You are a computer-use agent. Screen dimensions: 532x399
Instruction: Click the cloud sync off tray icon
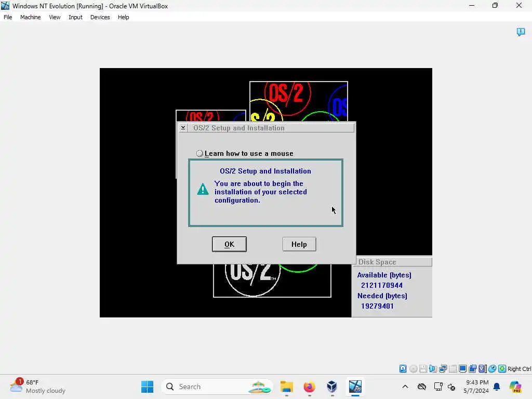click(422, 387)
